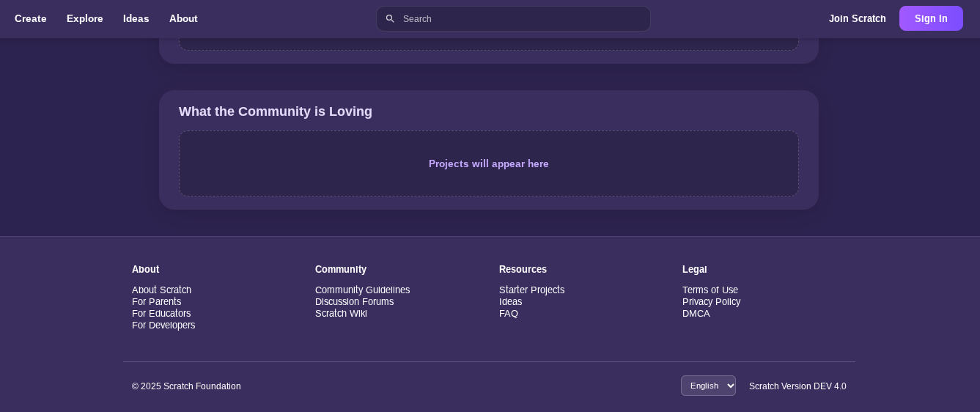
Task: Visit the Scratch Wiki link
Action: [341, 314]
